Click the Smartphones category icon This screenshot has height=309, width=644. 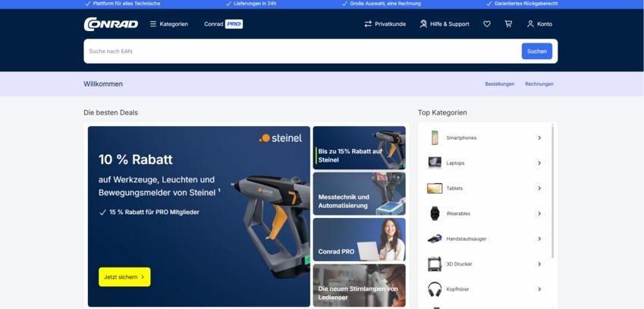[435, 137]
